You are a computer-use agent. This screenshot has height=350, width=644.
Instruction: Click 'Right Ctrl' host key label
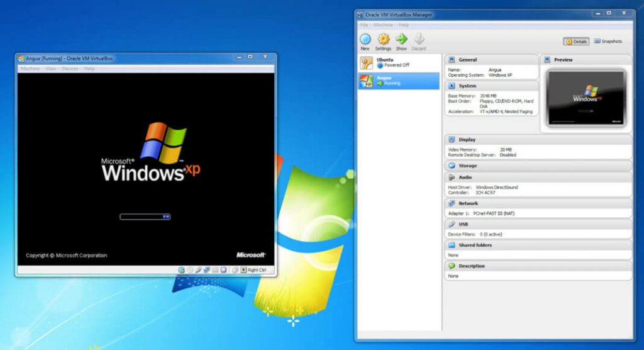[257, 270]
